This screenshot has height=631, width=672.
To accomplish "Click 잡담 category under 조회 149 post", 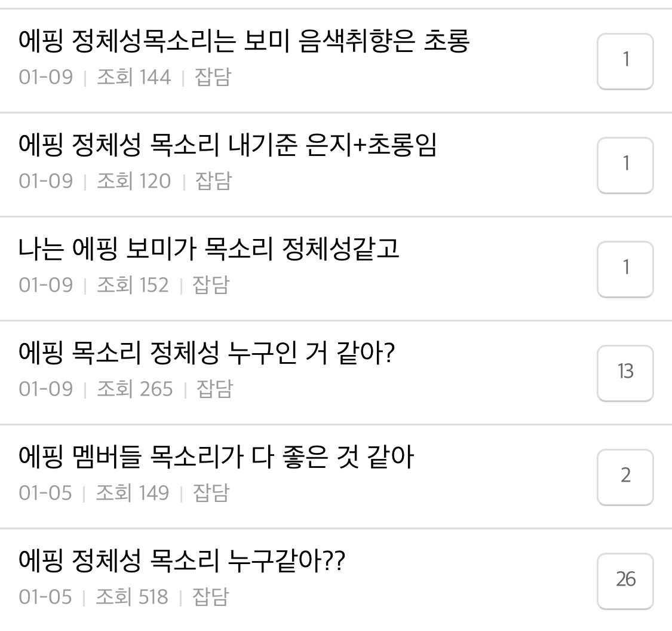I will (210, 493).
